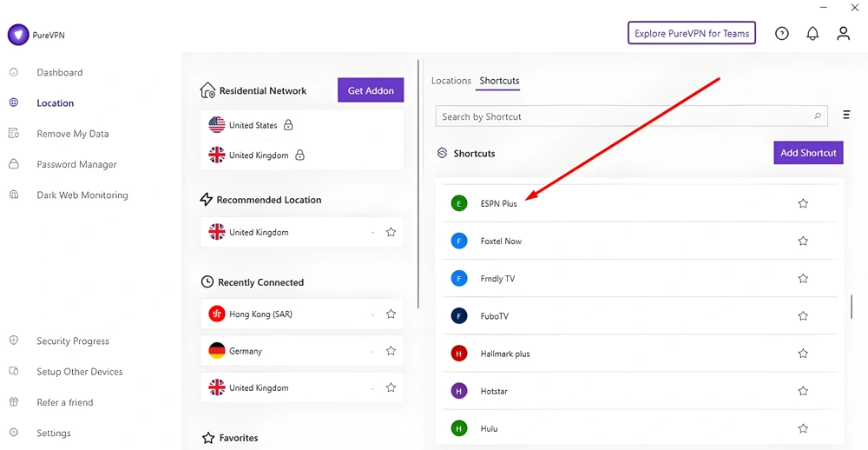The width and height of the screenshot is (868, 450).
Task: Click the Refer a friend gift icon
Action: pyautogui.click(x=14, y=401)
